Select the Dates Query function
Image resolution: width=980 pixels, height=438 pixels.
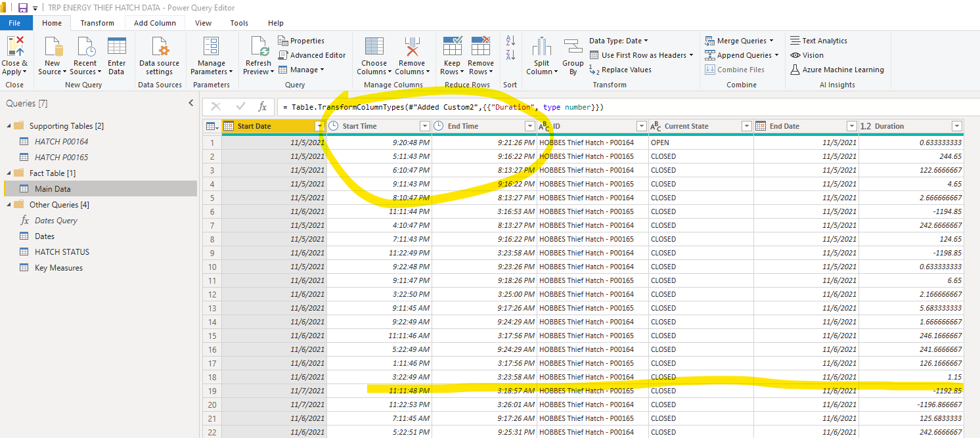coord(56,220)
